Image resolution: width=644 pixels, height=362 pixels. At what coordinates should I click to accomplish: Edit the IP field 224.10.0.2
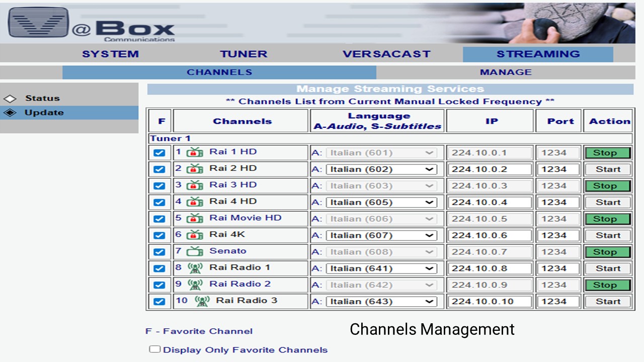490,169
